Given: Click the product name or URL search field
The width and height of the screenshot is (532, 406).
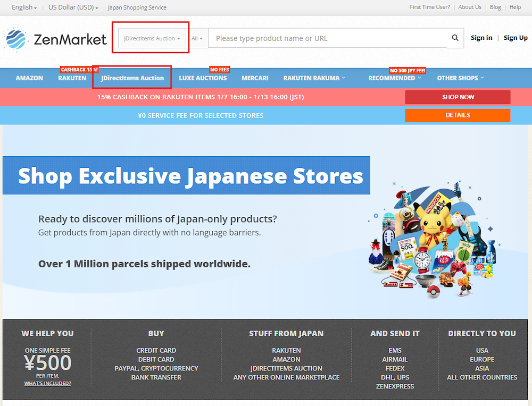Looking at the screenshot, I should pos(327,38).
